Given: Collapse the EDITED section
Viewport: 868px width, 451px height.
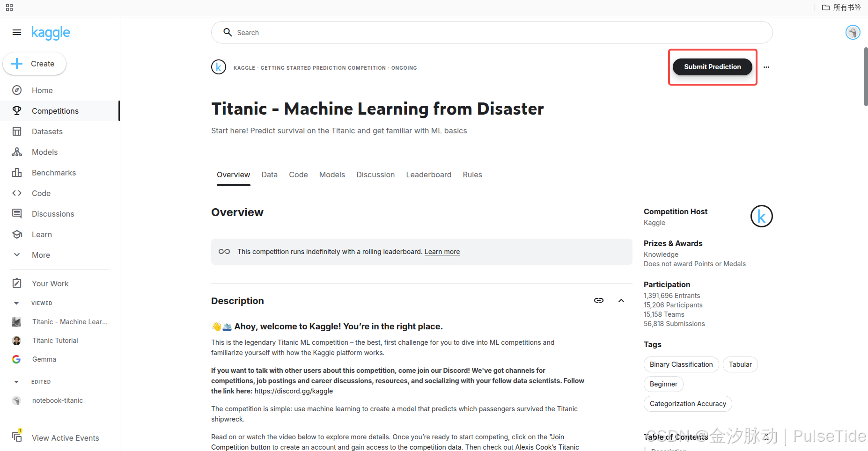Looking at the screenshot, I should pyautogui.click(x=16, y=382).
